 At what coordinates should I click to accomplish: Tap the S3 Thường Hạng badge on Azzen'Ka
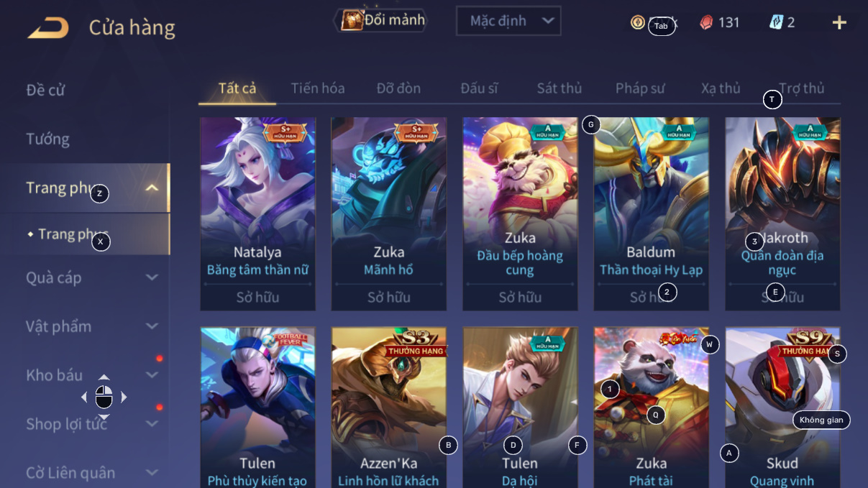tap(416, 344)
